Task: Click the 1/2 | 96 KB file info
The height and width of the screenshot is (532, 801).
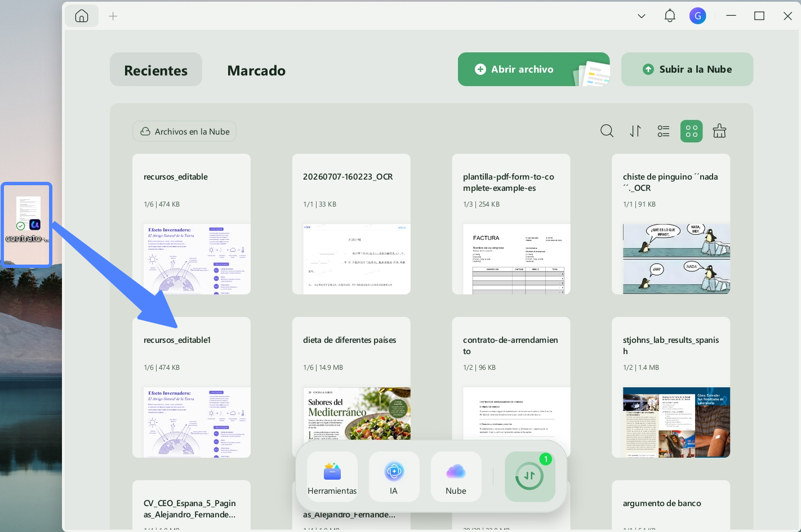Action: (x=479, y=368)
